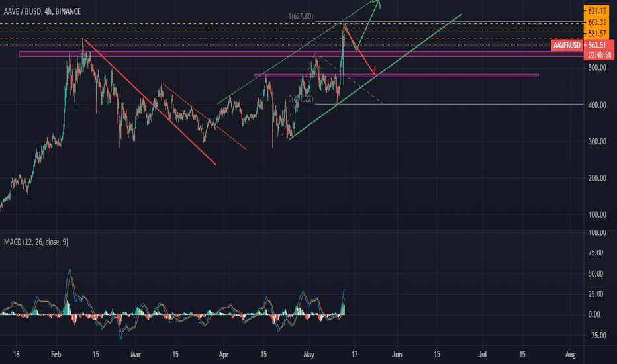Click the 02:48:58 bar countdown timer
Image resolution: width=617 pixels, height=364 pixels.
pos(599,55)
